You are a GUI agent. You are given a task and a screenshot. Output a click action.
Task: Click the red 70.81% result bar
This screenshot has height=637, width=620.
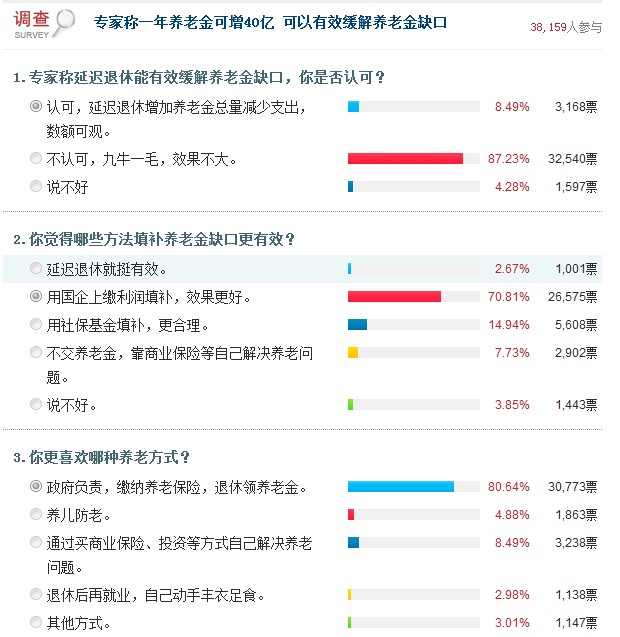394,296
